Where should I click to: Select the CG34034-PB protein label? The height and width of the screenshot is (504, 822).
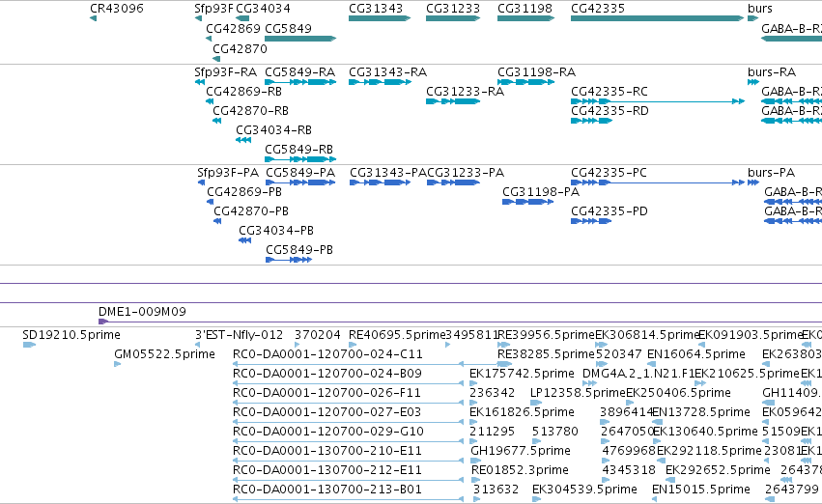(x=276, y=231)
